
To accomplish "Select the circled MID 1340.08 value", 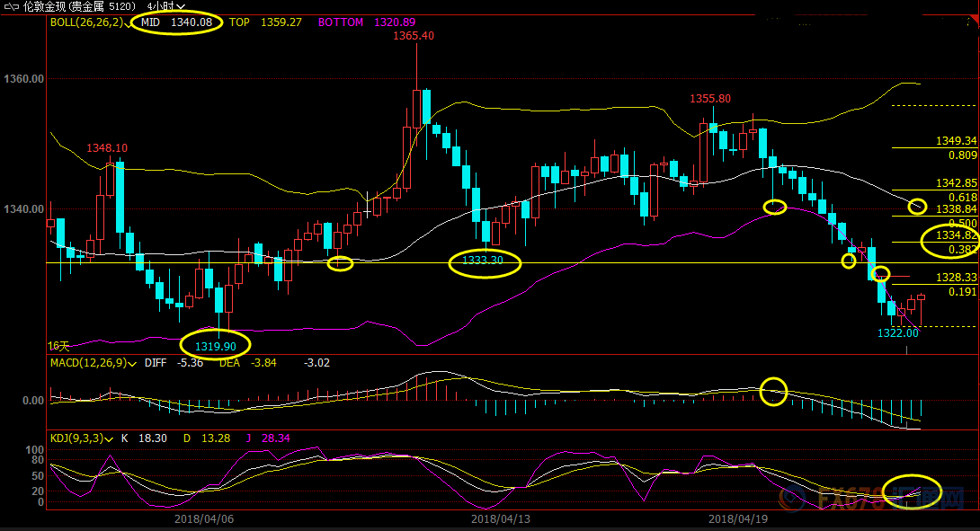I will 177,22.
